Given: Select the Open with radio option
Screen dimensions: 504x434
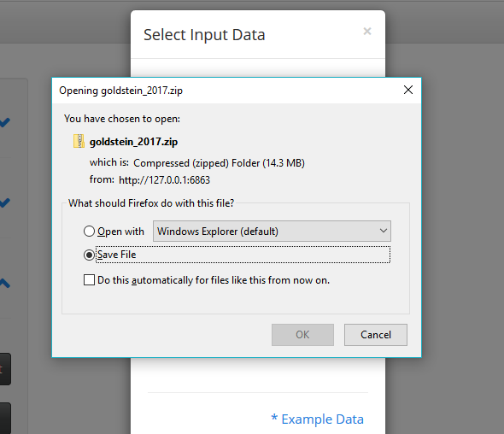Looking at the screenshot, I should (89, 232).
